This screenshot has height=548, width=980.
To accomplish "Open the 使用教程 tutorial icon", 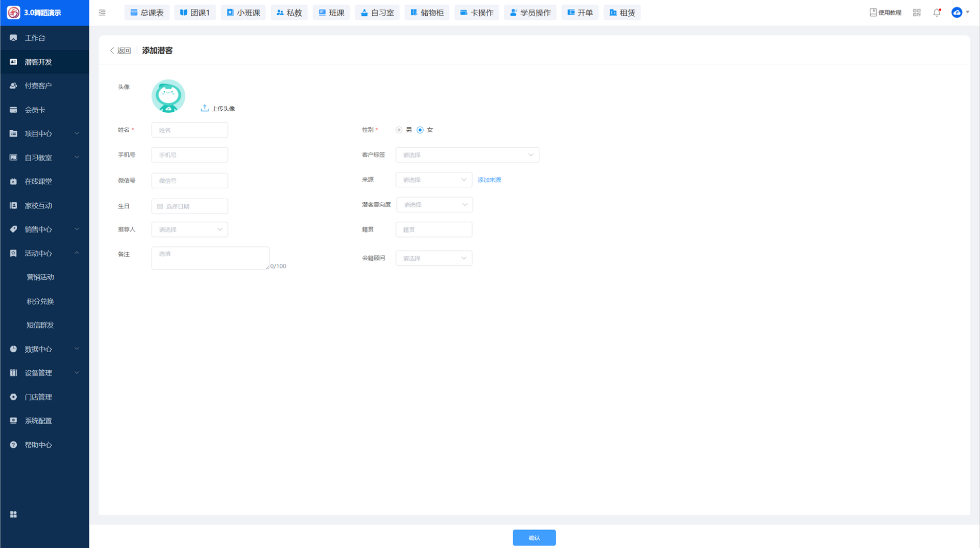I will (873, 12).
